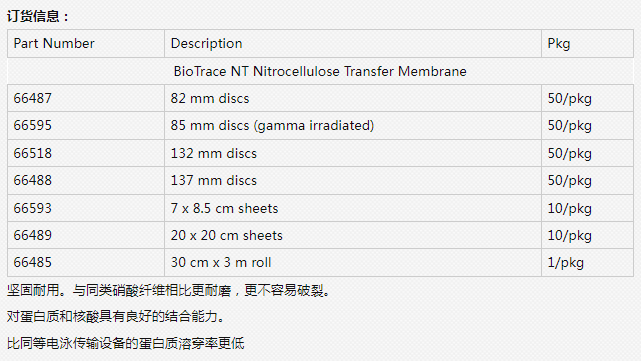Select part number 66595 cell
The image size is (641, 361).
point(86,126)
